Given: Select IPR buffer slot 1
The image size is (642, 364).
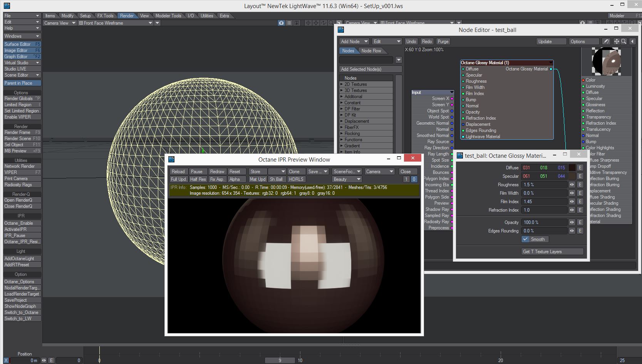Looking at the screenshot, I should point(406,179).
